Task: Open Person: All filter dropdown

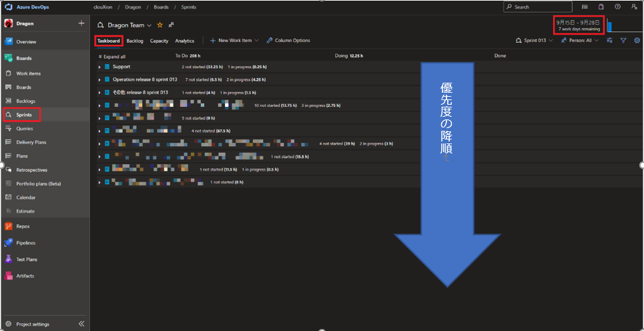Action: (579, 41)
